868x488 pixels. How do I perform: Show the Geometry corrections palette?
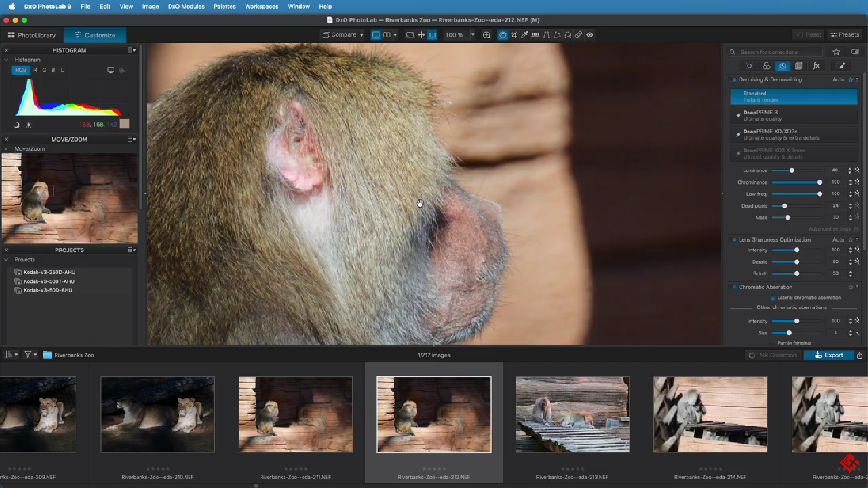799,66
